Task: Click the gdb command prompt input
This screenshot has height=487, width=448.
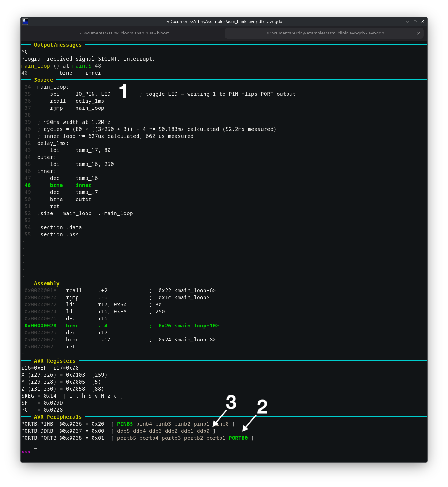Action: 36,452
